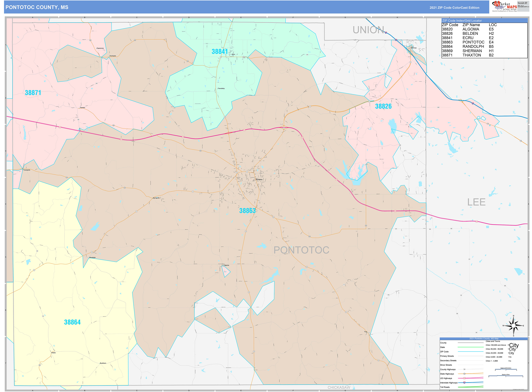The width and height of the screenshot is (532, 392).
Task: Click the Pontotoc County, MS title
Action: point(37,7)
